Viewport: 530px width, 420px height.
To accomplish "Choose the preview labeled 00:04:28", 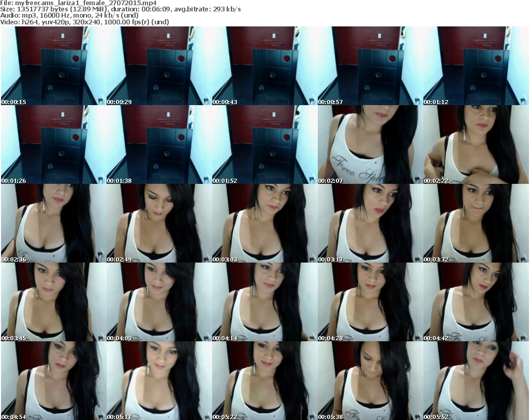I will click(371, 302).
